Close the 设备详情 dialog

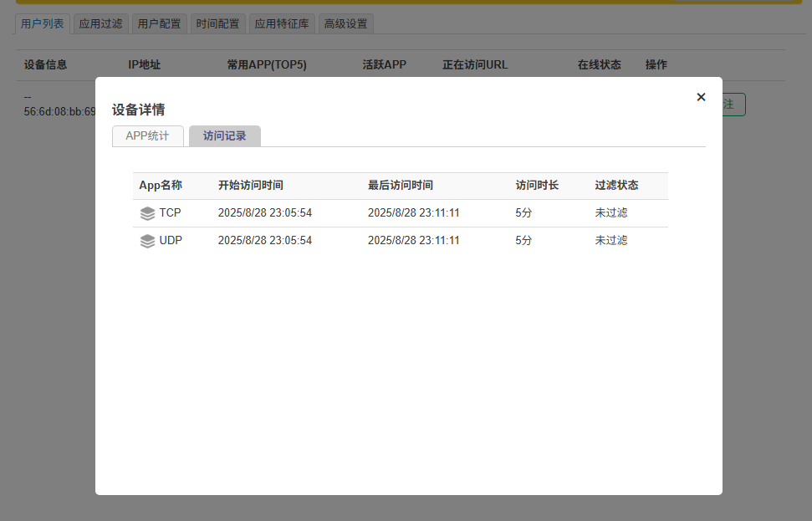701,97
